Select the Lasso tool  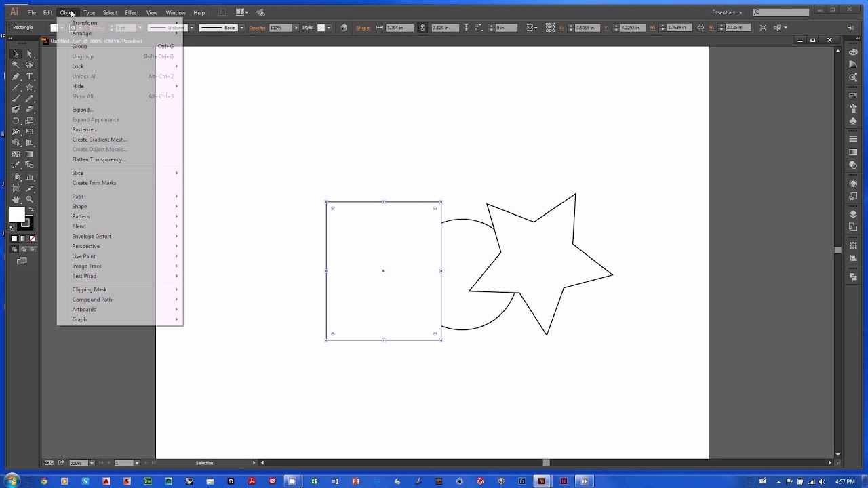coord(29,65)
